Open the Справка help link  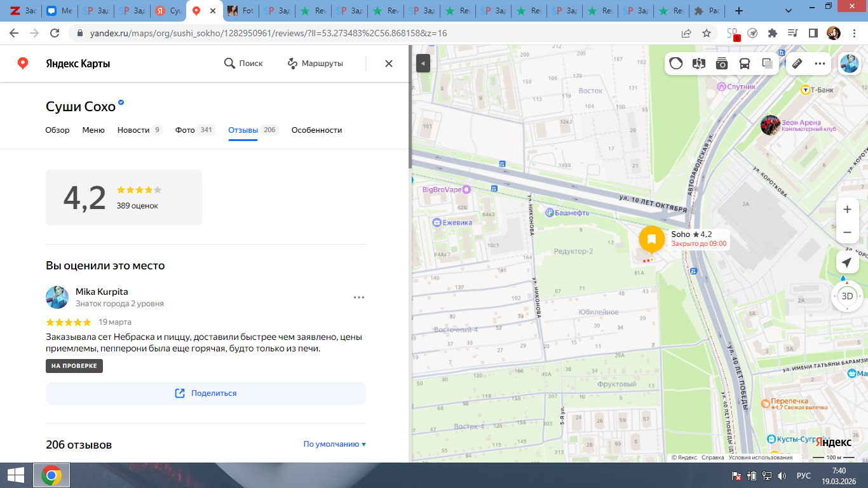click(x=713, y=457)
